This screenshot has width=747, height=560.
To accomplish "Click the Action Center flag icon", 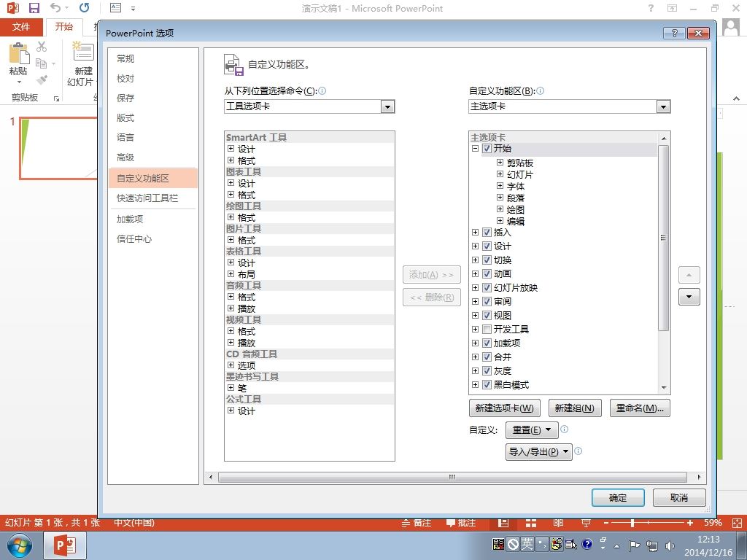I will click(634, 545).
